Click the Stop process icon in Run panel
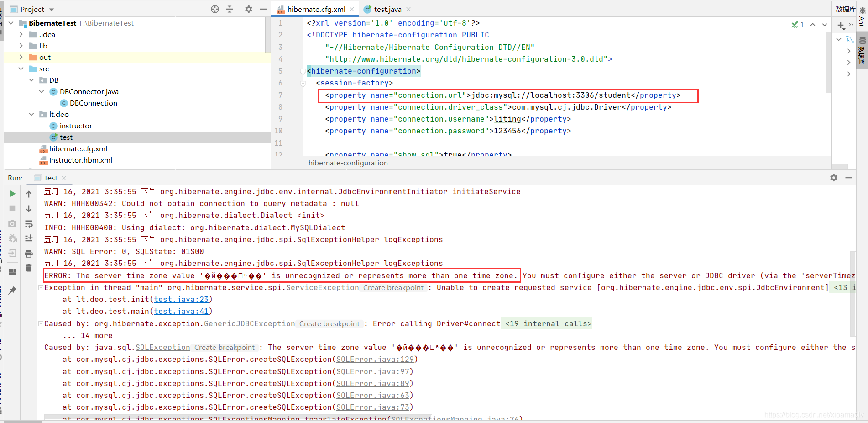 pos(13,208)
